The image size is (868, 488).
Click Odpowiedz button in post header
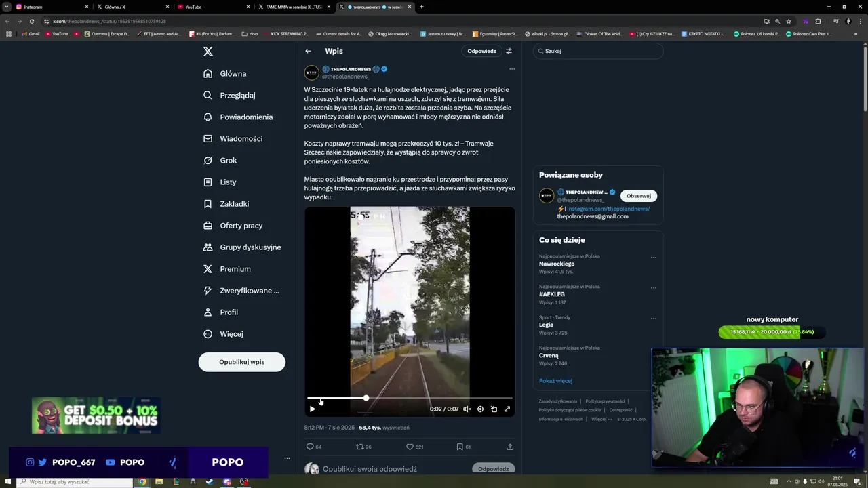[481, 51]
